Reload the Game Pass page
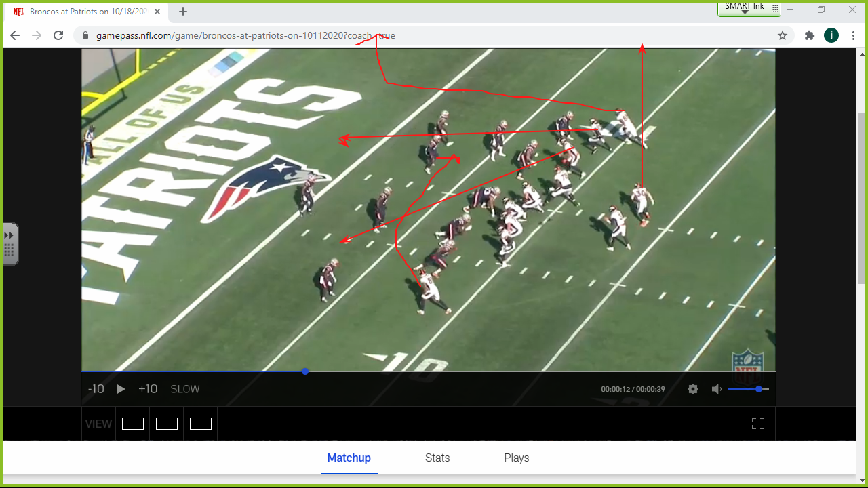 pyautogui.click(x=58, y=35)
